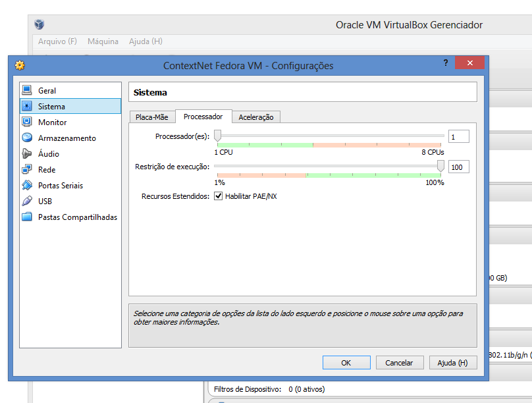Select the Portas Seriais icon
532x403 pixels.
click(x=27, y=185)
